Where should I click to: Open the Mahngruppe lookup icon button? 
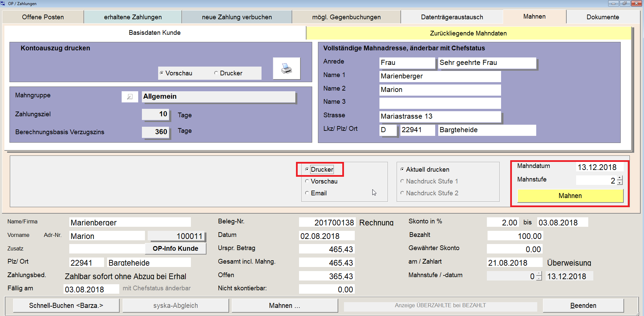[130, 97]
